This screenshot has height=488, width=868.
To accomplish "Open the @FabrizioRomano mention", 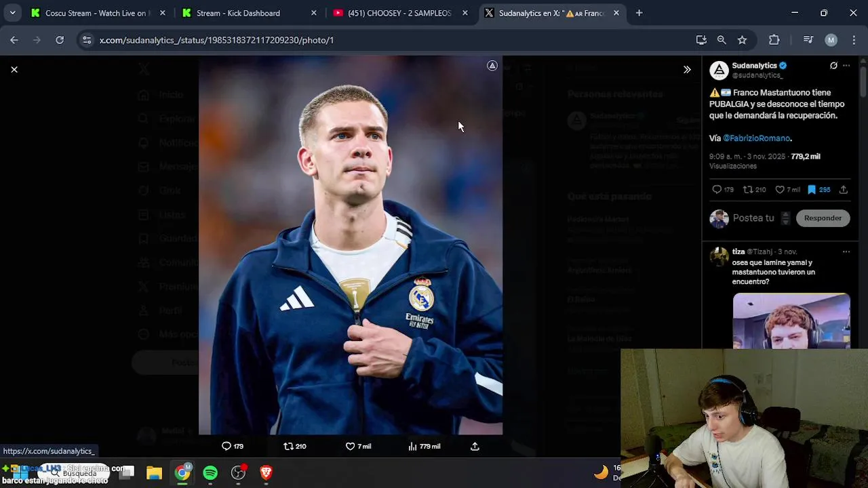I will [756, 138].
